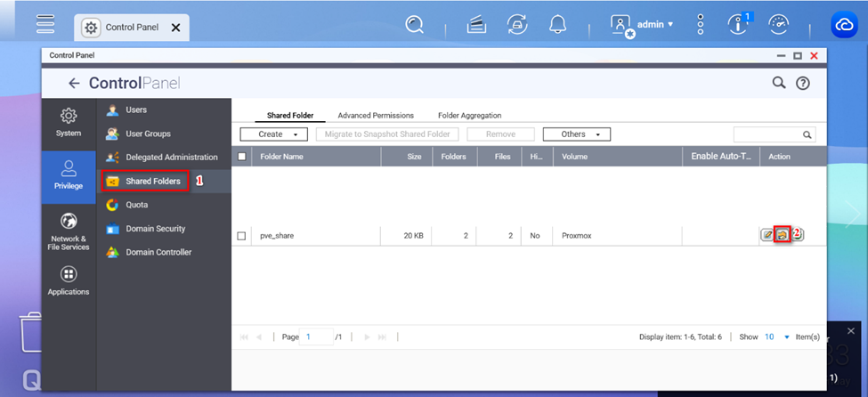Tick the pve_share row checkbox
868x397 pixels.
[x=241, y=236]
